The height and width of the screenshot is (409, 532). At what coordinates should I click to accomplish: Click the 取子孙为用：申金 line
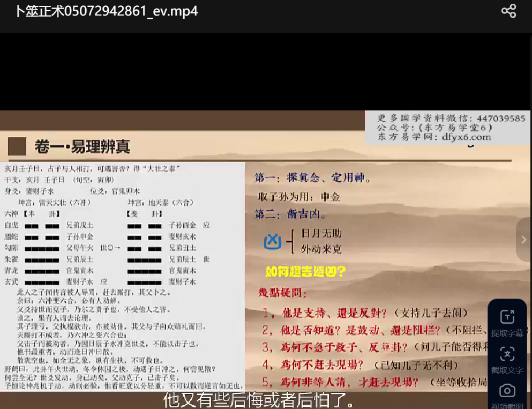(298, 197)
